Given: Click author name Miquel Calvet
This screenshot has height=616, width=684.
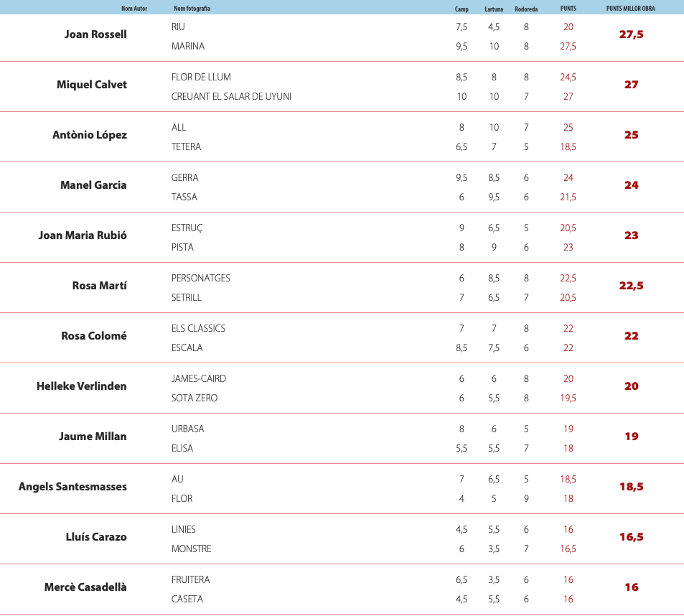Looking at the screenshot, I should [92, 85].
